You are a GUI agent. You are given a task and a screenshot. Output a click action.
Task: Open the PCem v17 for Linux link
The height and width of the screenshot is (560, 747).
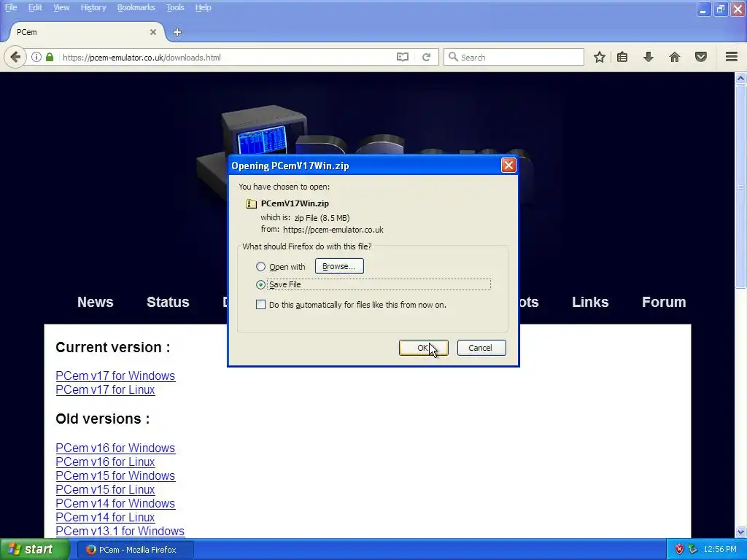coord(105,389)
